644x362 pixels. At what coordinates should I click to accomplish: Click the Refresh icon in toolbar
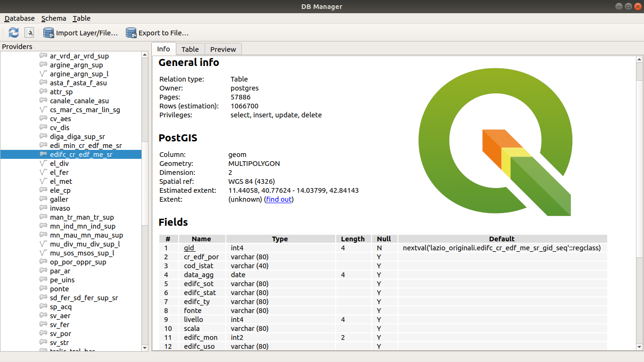(14, 33)
